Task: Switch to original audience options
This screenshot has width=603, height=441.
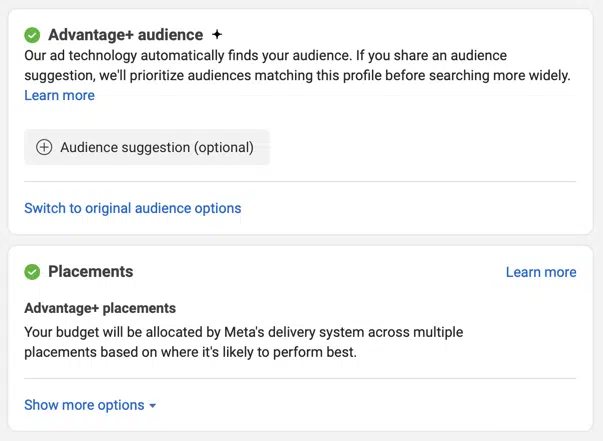Action: [x=132, y=208]
